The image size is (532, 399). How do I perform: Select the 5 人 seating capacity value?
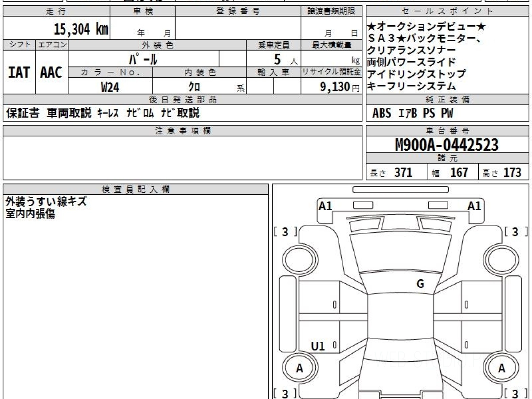286,59
